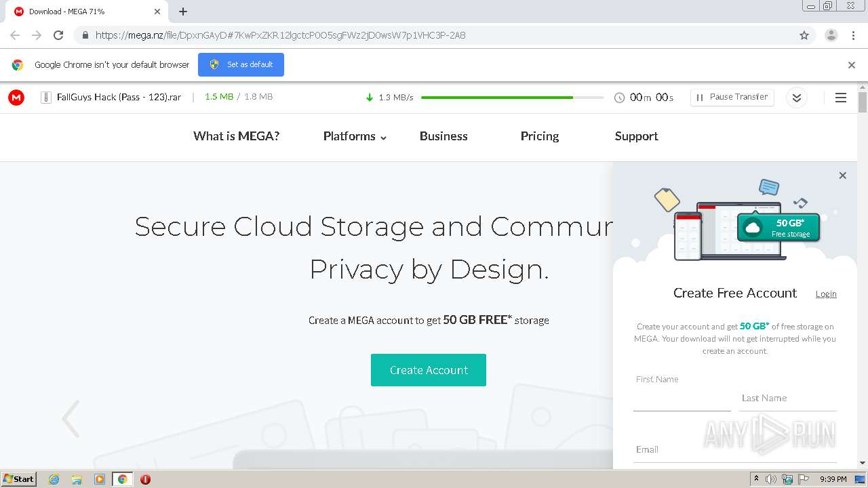
Task: Click the volume speaker tray icon
Action: (771, 479)
